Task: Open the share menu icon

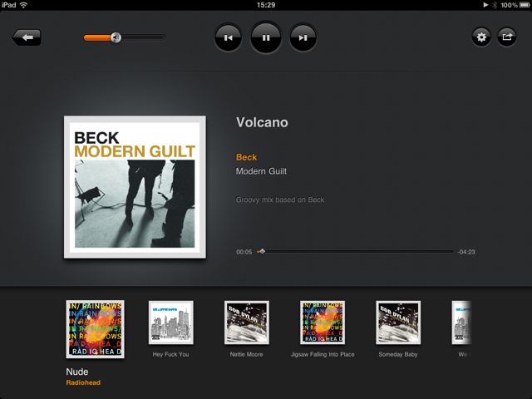Action: click(507, 37)
